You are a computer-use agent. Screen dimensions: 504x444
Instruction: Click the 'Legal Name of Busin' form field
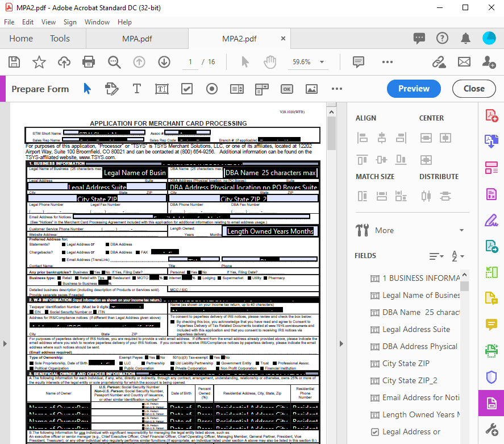pyautogui.click(x=135, y=173)
